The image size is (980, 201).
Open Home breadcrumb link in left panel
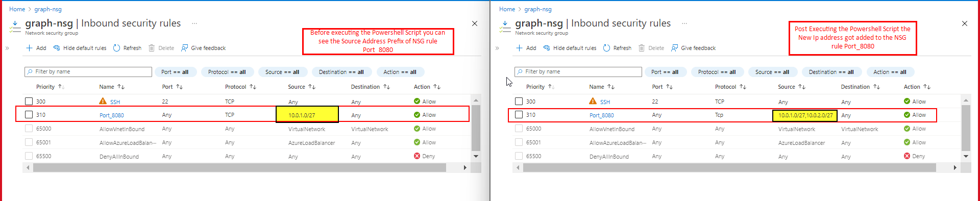point(17,9)
